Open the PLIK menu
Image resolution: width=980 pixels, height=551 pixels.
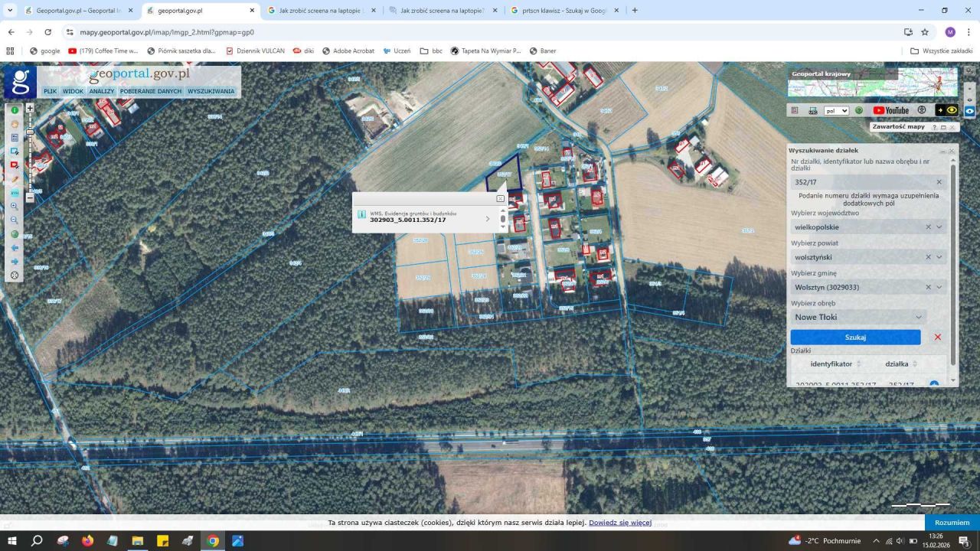pyautogui.click(x=51, y=91)
